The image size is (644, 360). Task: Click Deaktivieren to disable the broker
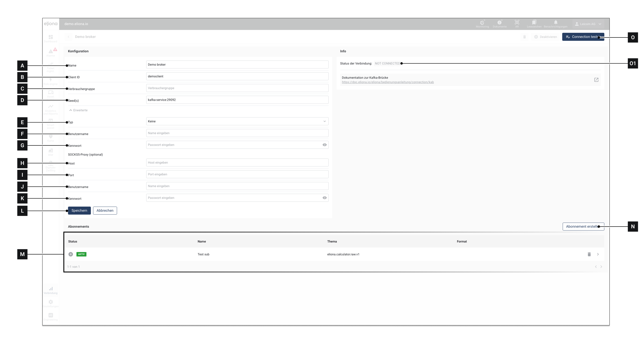545,37
